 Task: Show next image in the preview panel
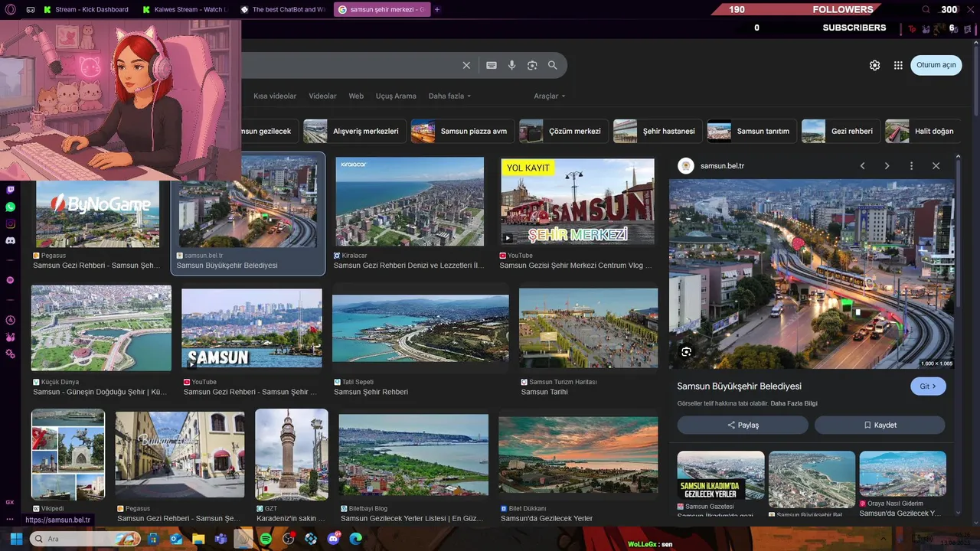coord(887,166)
